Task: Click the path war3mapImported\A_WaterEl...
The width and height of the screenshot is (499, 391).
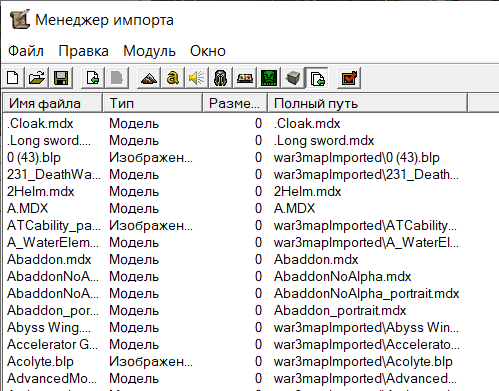Action: (x=366, y=243)
